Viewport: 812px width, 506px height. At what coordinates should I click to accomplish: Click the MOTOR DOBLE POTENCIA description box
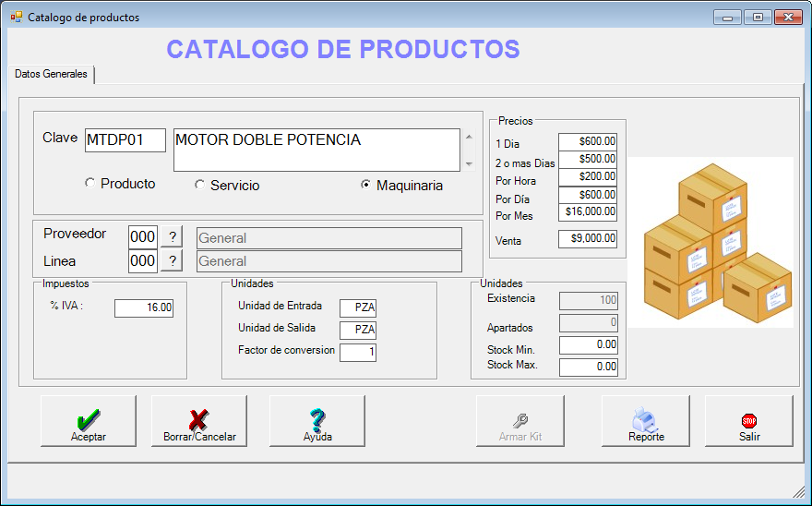coord(316,150)
